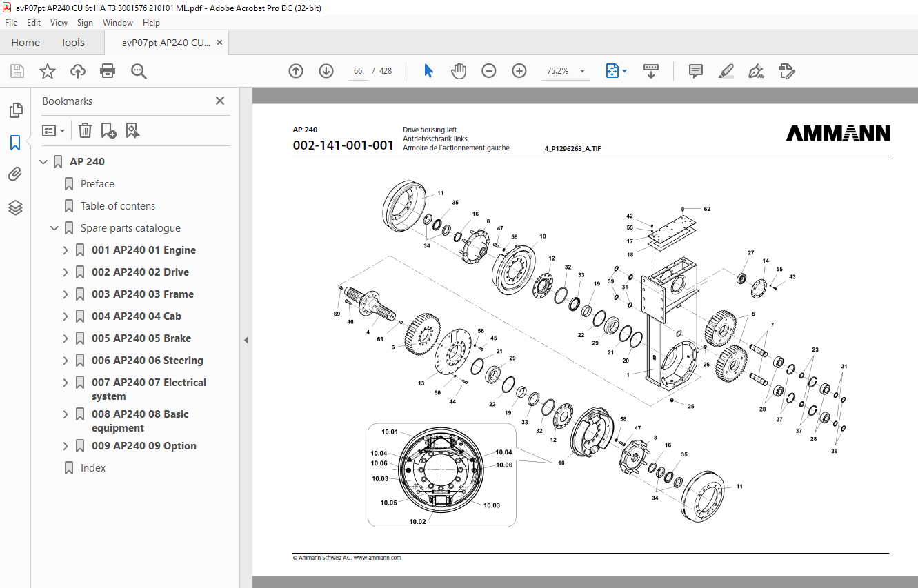Image resolution: width=918 pixels, height=588 pixels.
Task: Add a new bookmark
Action: tap(108, 130)
